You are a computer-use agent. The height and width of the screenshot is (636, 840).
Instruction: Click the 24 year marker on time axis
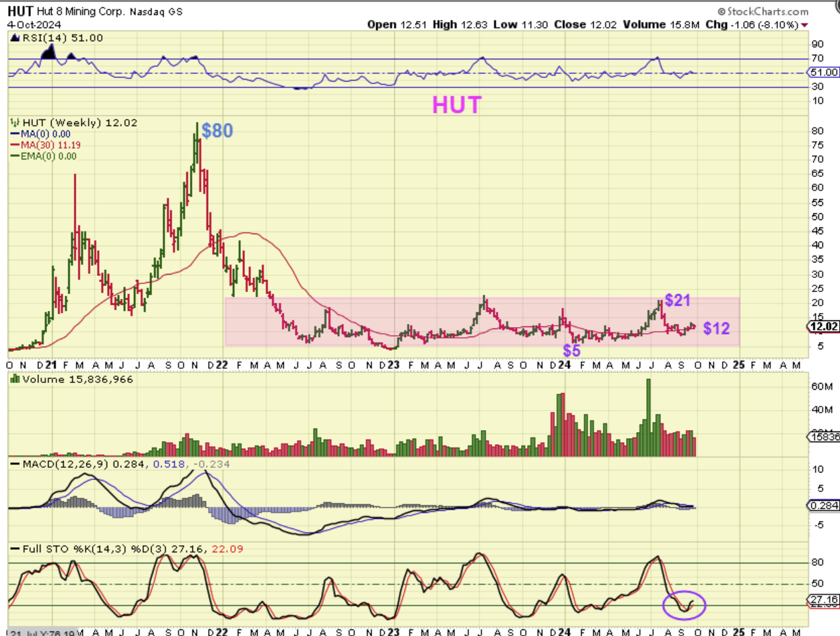[x=564, y=364]
